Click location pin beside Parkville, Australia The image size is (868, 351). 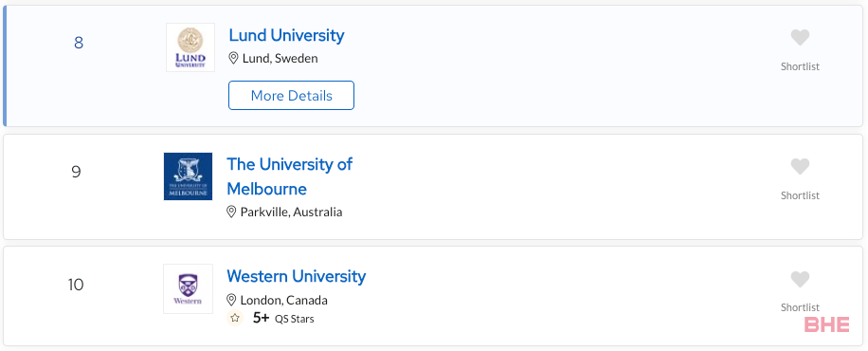pos(231,212)
